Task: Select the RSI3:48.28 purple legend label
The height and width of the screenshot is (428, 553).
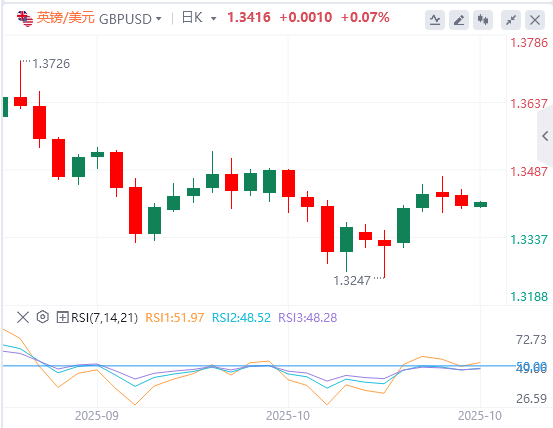Action: [308, 318]
